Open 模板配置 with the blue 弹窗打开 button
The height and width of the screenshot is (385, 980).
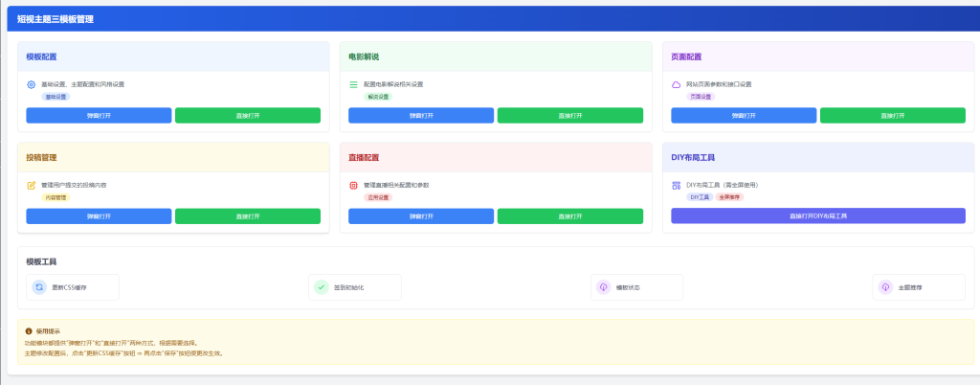(99, 116)
